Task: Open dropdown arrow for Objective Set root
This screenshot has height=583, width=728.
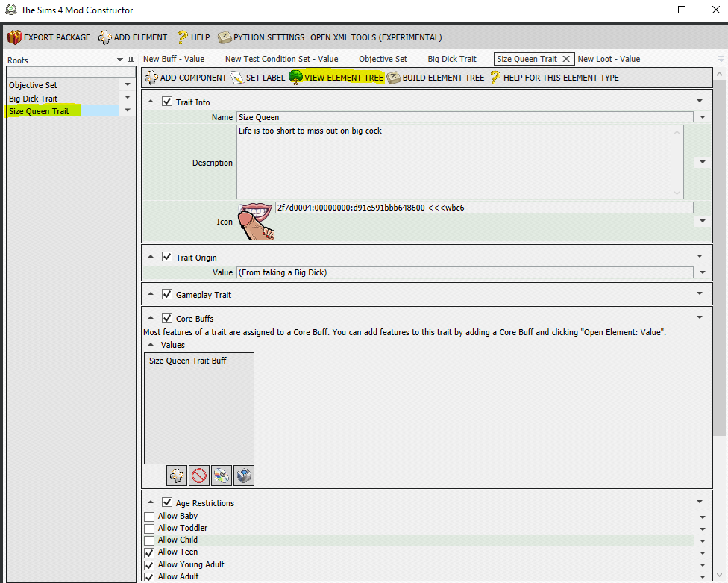Action: click(x=128, y=84)
